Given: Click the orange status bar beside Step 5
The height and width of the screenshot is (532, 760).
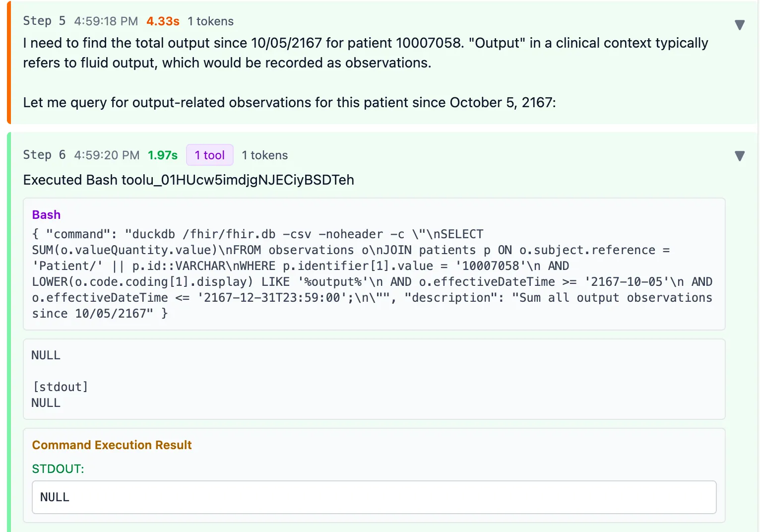Looking at the screenshot, I should click(x=9, y=63).
